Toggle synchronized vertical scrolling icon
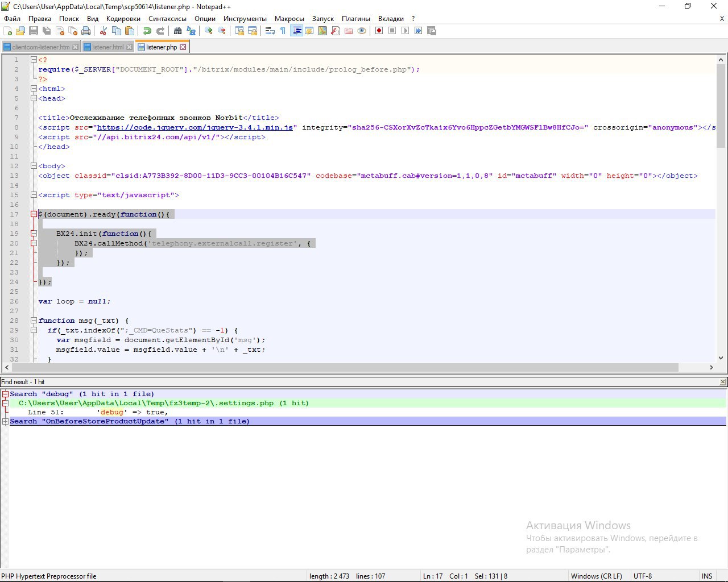The height and width of the screenshot is (582, 728). pyautogui.click(x=239, y=31)
